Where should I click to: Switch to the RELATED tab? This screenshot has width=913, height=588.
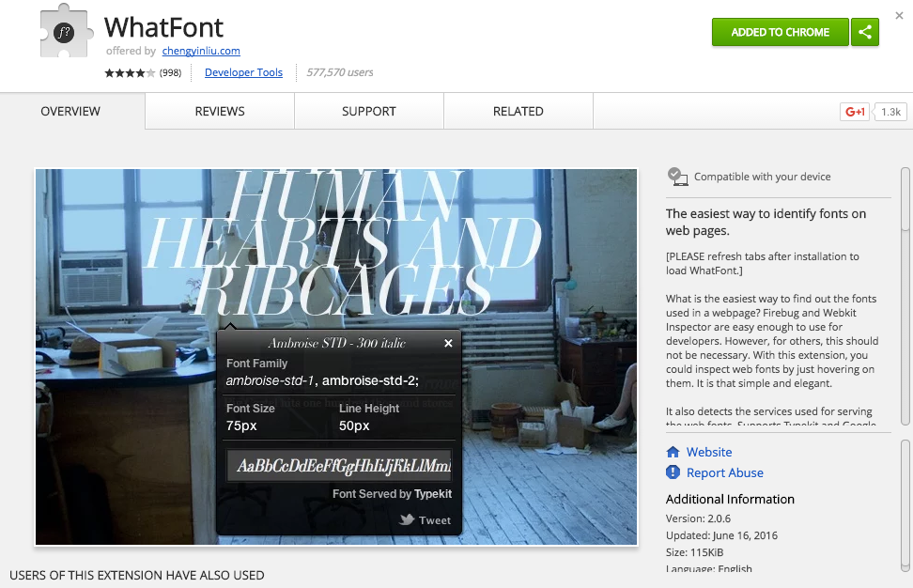(518, 111)
